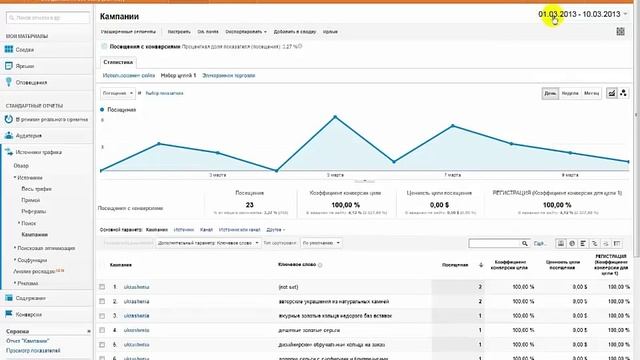Click the report search field in sidebar
Screen dimensions: 640x360
tap(48, 18)
